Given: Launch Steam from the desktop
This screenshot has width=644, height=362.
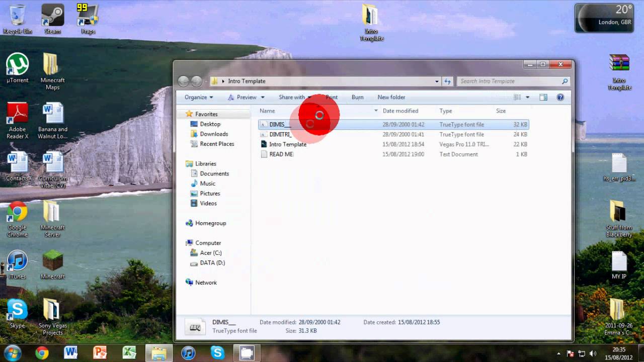Looking at the screenshot, I should click(x=52, y=19).
